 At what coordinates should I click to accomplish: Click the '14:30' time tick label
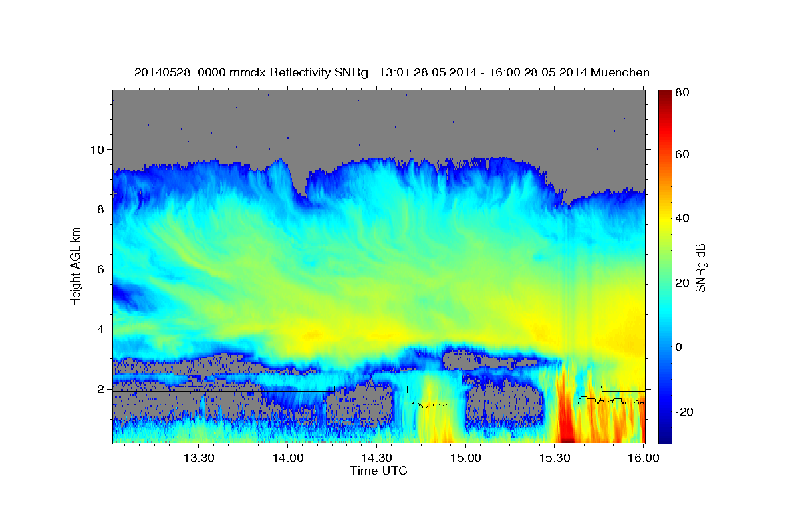tap(376, 458)
